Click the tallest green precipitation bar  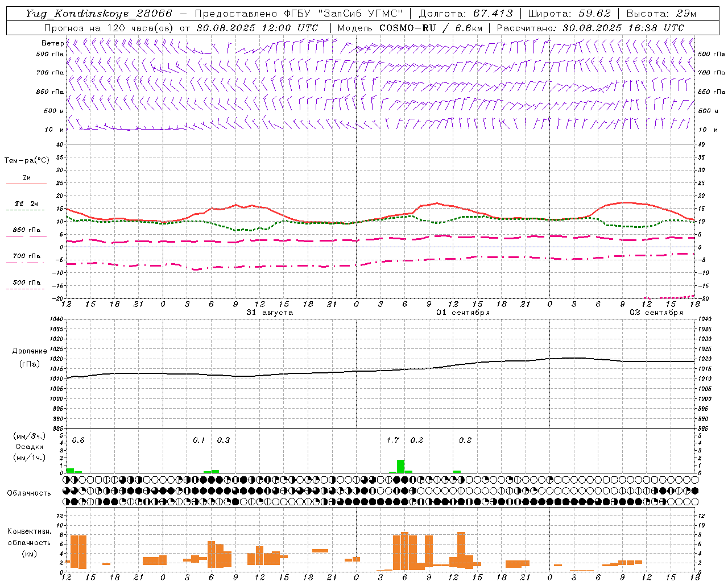(x=400, y=466)
